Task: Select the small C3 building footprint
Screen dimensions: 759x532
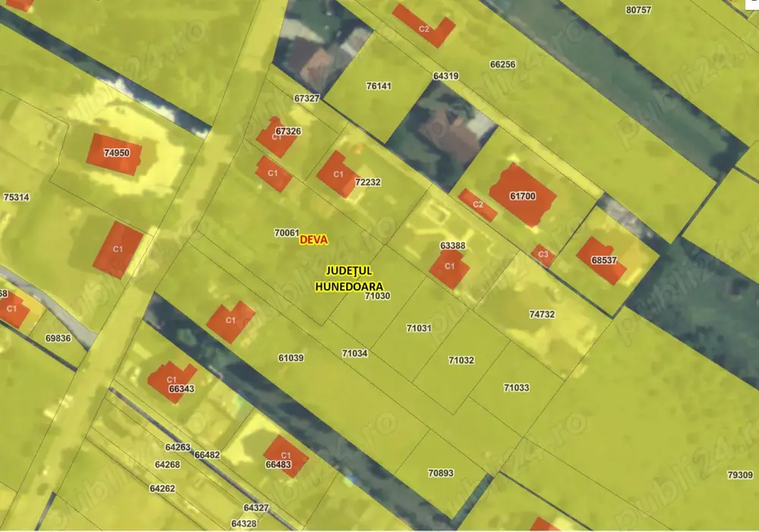Action: click(x=542, y=255)
